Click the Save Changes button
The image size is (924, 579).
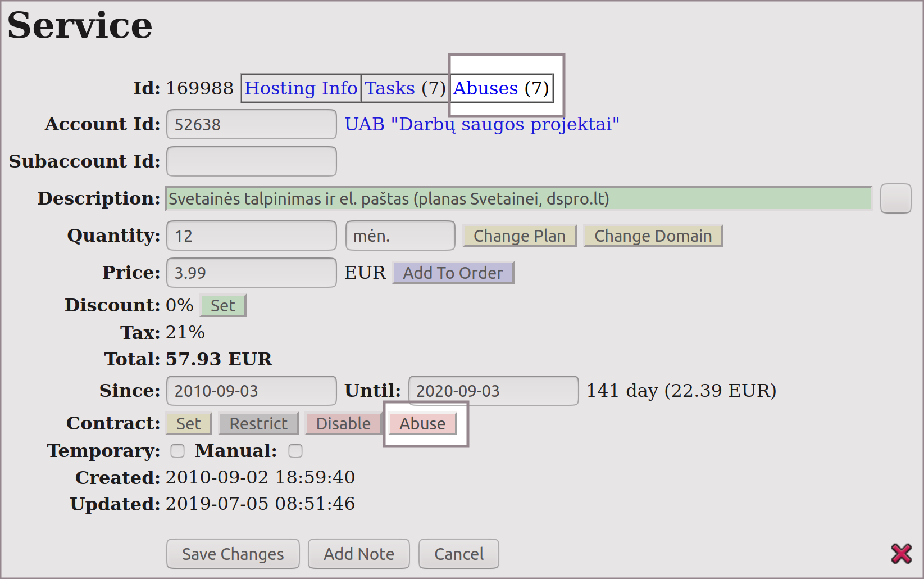click(233, 554)
